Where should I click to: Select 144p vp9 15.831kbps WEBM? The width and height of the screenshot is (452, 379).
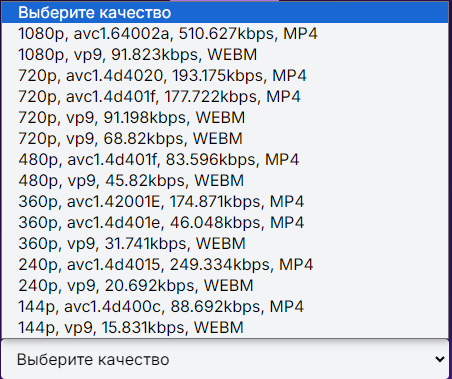pyautogui.click(x=225, y=328)
